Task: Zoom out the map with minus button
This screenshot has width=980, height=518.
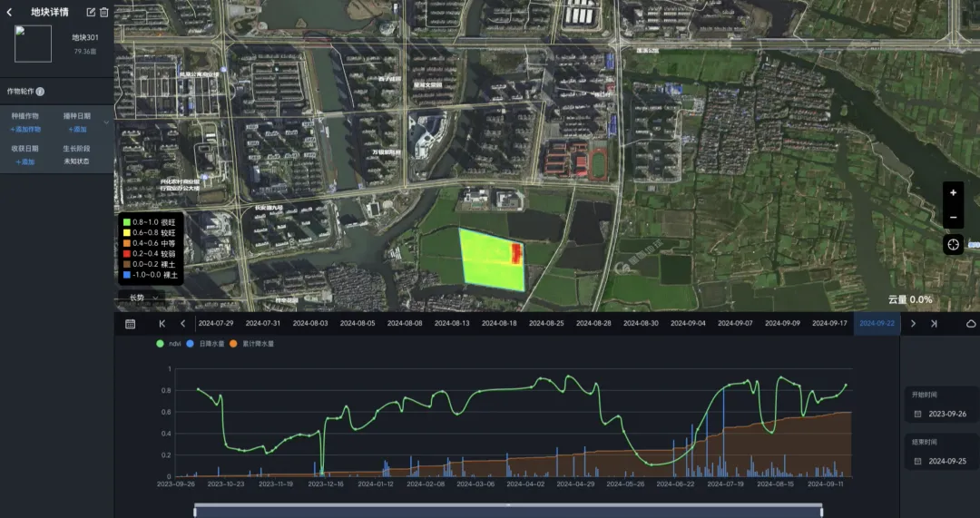Action: tap(953, 218)
